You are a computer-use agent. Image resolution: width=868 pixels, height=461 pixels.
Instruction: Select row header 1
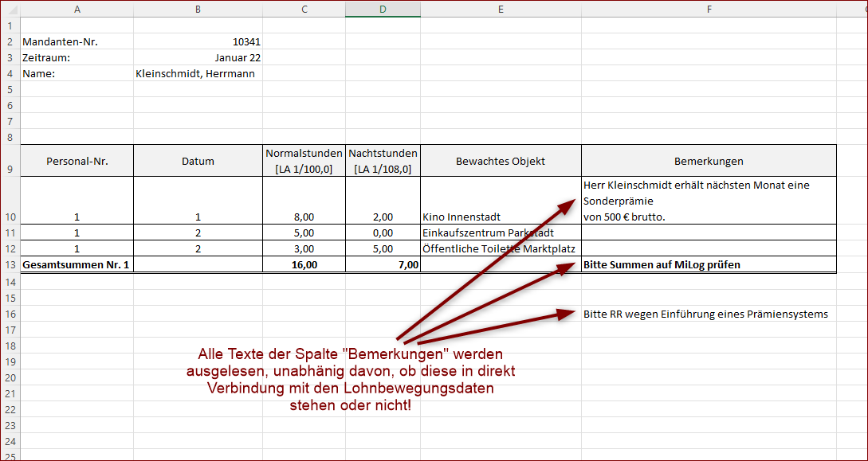[10, 25]
